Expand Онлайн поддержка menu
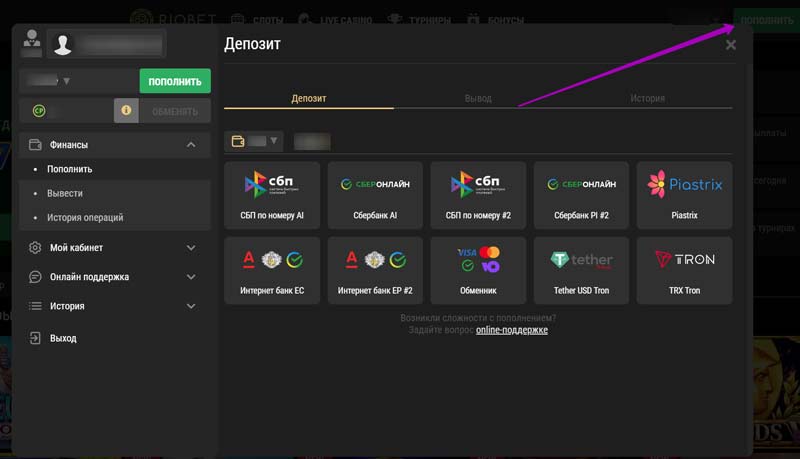Image resolution: width=800 pixels, height=459 pixels. 113,277
